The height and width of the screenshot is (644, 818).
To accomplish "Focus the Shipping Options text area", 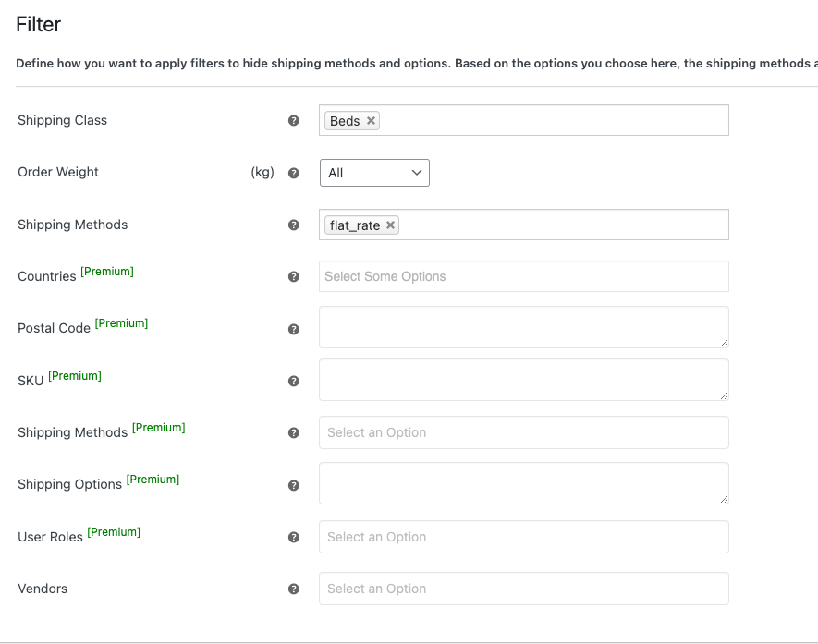I will tap(524, 483).
